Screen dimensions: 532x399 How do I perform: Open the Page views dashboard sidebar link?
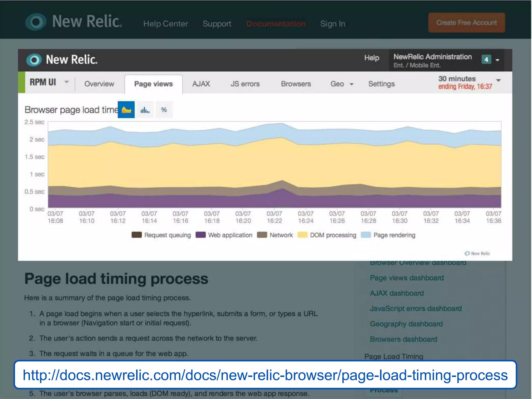pyautogui.click(x=407, y=278)
